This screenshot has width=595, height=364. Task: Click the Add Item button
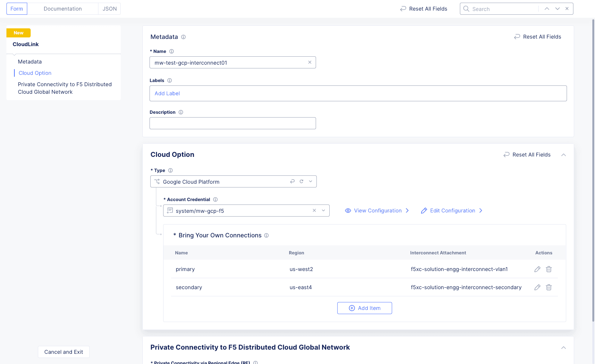click(364, 308)
